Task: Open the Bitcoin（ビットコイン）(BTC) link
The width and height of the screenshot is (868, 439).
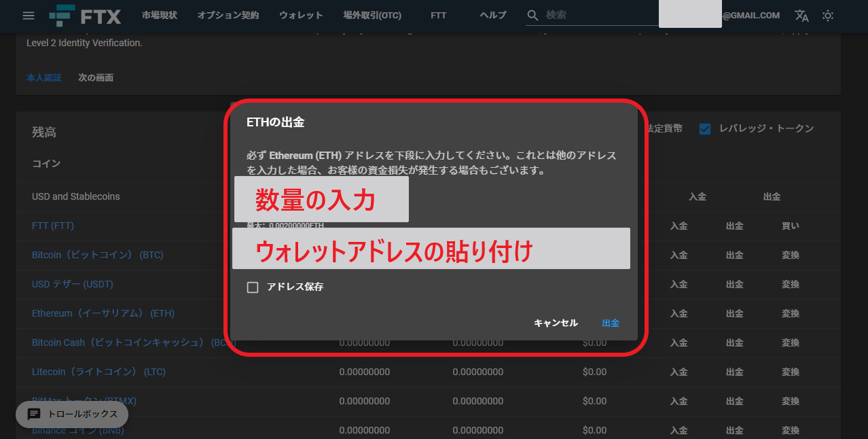Action: tap(98, 255)
